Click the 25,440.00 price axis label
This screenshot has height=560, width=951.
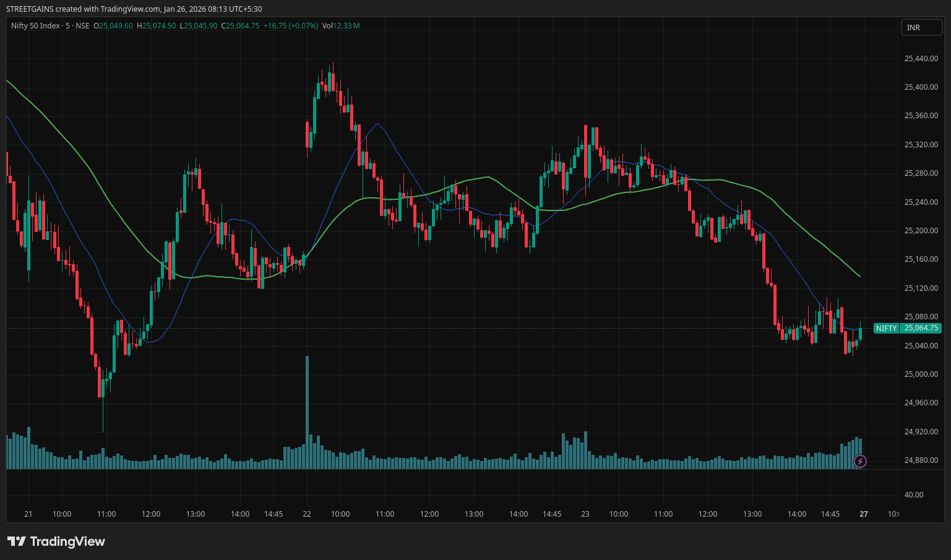[921, 59]
